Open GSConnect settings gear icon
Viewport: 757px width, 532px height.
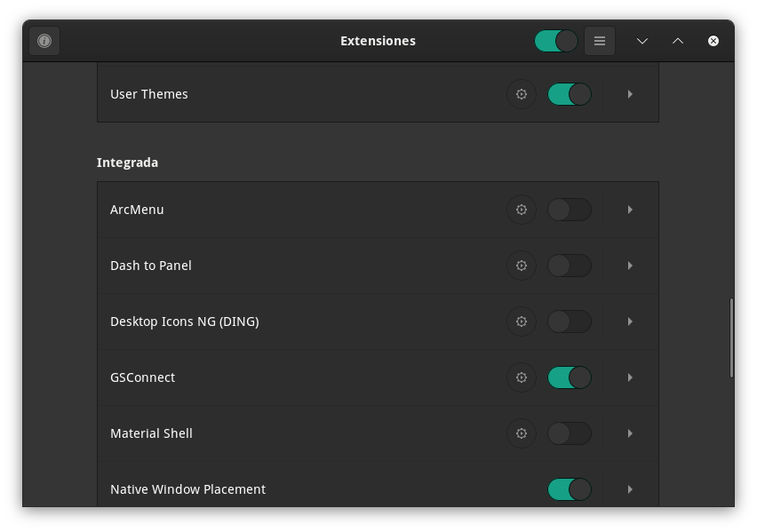tap(522, 377)
